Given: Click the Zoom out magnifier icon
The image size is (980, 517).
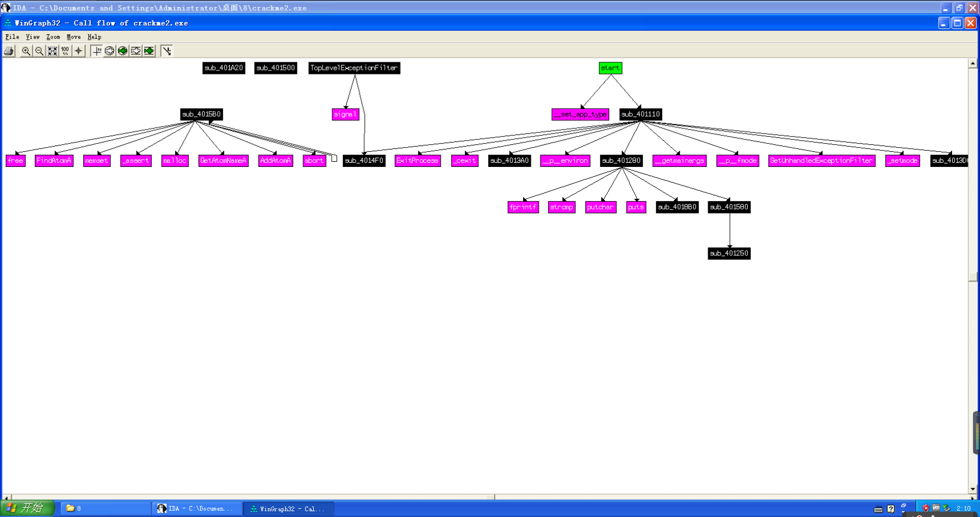Looking at the screenshot, I should coord(39,51).
